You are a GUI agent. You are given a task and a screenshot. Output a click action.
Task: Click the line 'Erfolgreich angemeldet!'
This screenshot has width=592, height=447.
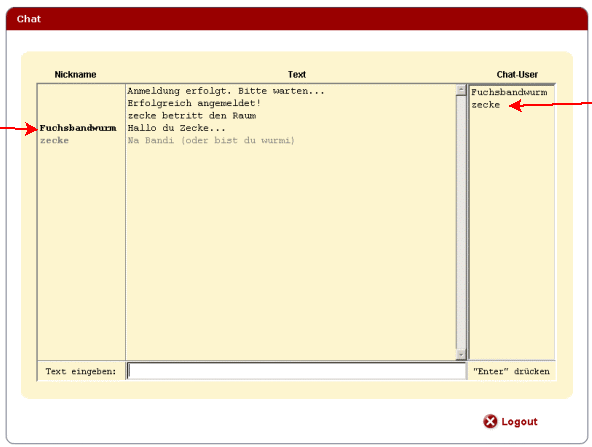point(194,103)
